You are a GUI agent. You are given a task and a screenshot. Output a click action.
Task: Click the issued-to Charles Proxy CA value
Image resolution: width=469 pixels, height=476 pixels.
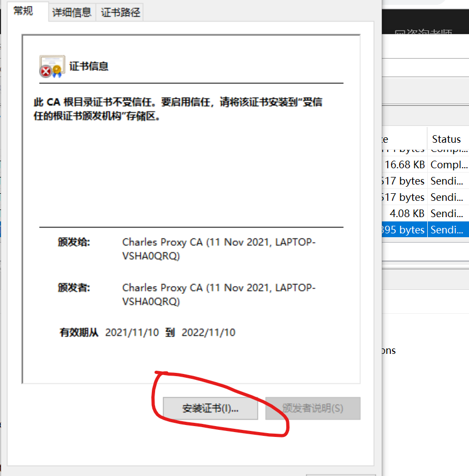219,249
